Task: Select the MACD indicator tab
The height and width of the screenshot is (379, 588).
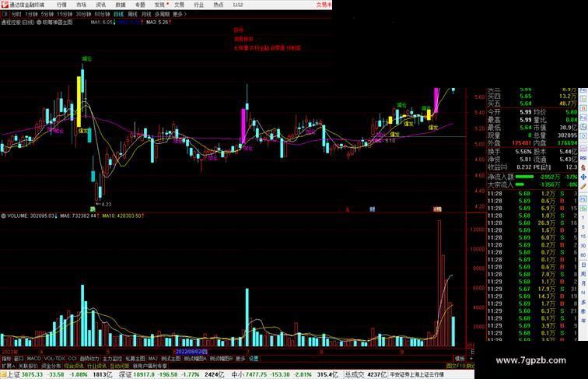Action: click(x=33, y=359)
